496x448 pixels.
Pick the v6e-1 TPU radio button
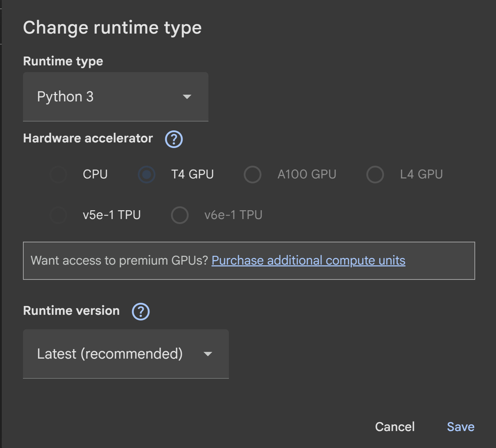coord(180,215)
